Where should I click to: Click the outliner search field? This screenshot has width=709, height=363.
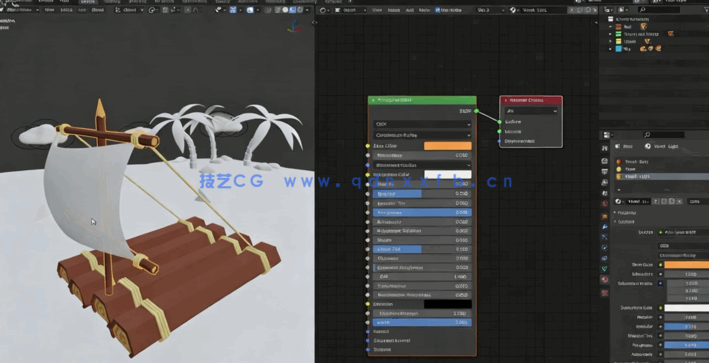659,10
